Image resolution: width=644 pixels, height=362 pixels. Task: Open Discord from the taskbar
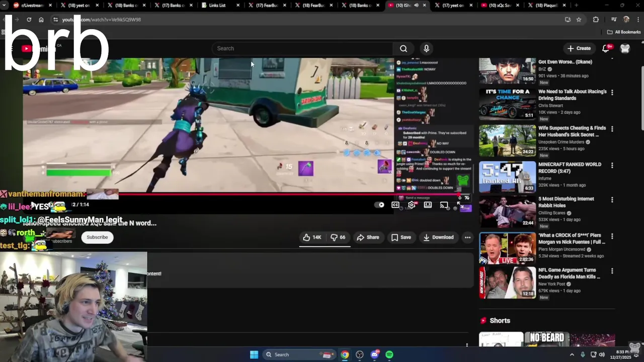click(374, 354)
